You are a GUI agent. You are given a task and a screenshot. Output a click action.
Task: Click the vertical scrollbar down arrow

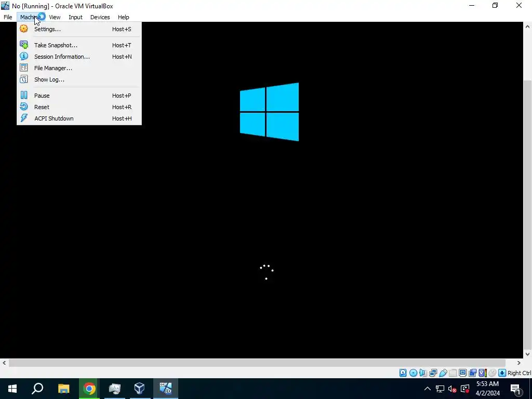(528, 354)
